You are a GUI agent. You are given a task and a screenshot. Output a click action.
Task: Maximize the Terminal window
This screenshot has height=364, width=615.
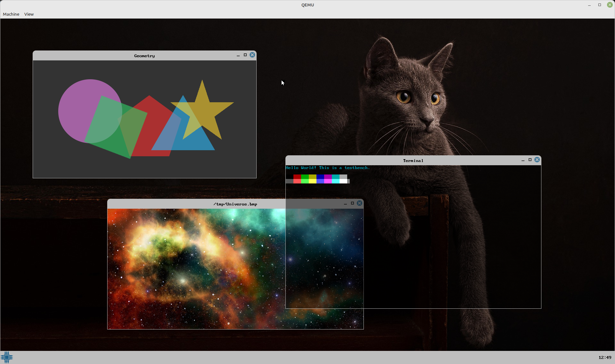[530, 160]
